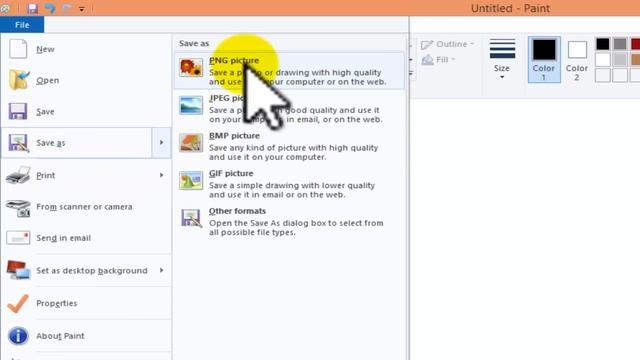Click the BMP picture thumbnail icon
The width and height of the screenshot is (640, 360).
[x=191, y=143]
